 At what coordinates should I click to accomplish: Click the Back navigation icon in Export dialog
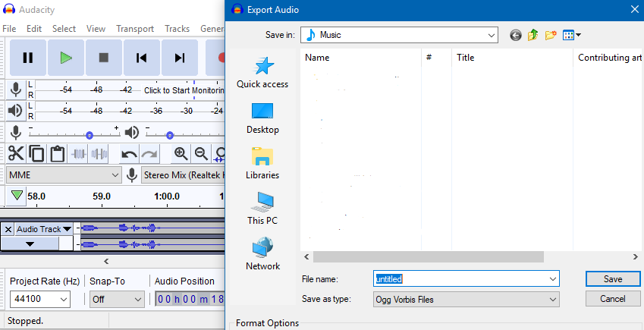click(516, 36)
